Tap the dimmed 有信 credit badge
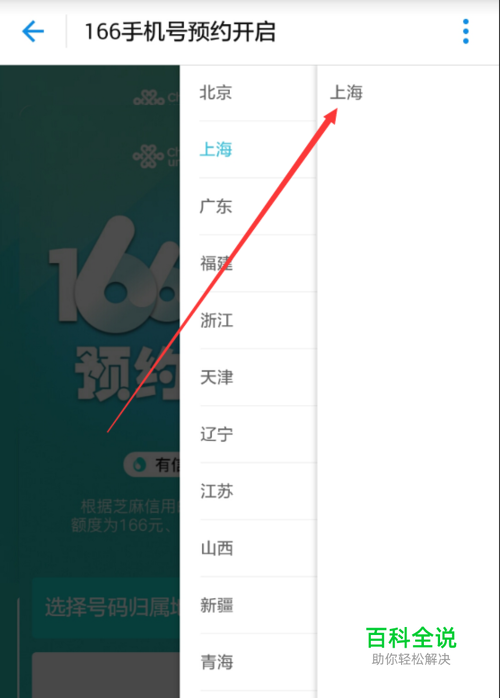Image resolution: width=500 pixels, height=698 pixels. (152, 465)
